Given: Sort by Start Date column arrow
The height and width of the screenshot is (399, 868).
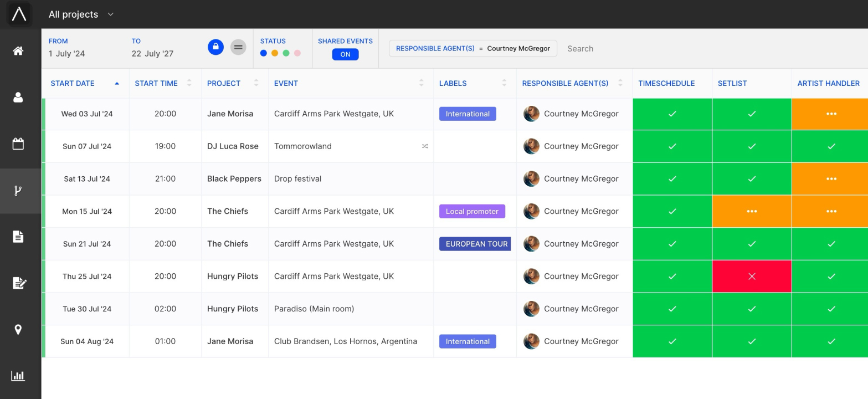Looking at the screenshot, I should [x=117, y=84].
